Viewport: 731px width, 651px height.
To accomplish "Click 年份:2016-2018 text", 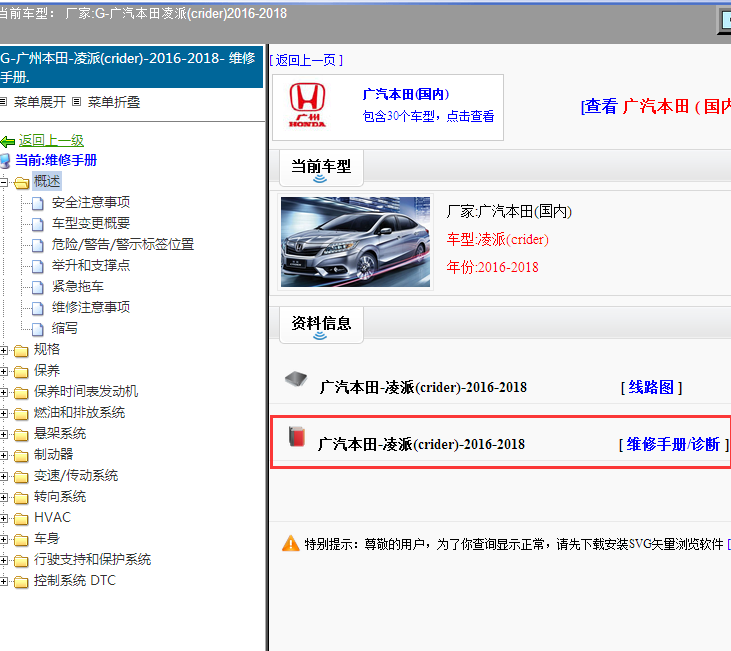I will click(492, 267).
